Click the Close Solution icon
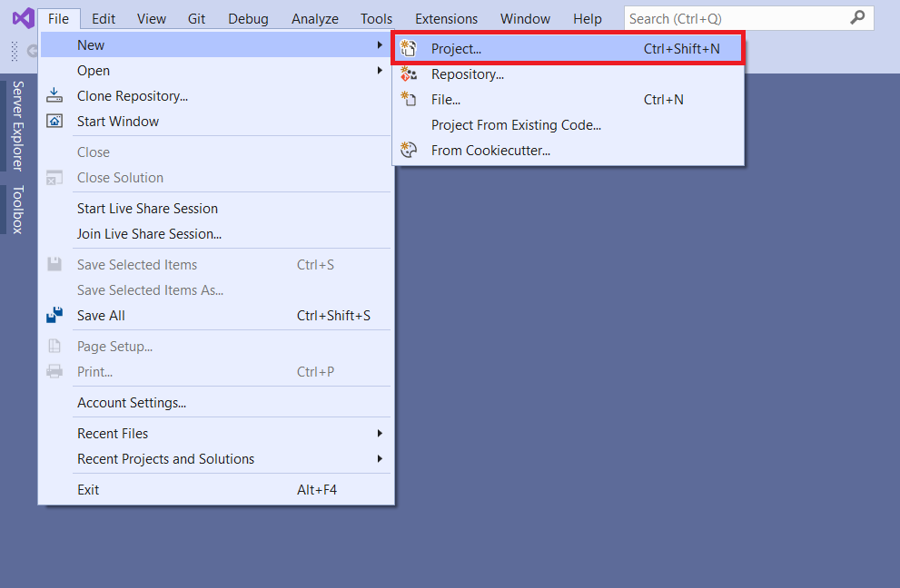This screenshot has height=588, width=900. coord(54,178)
